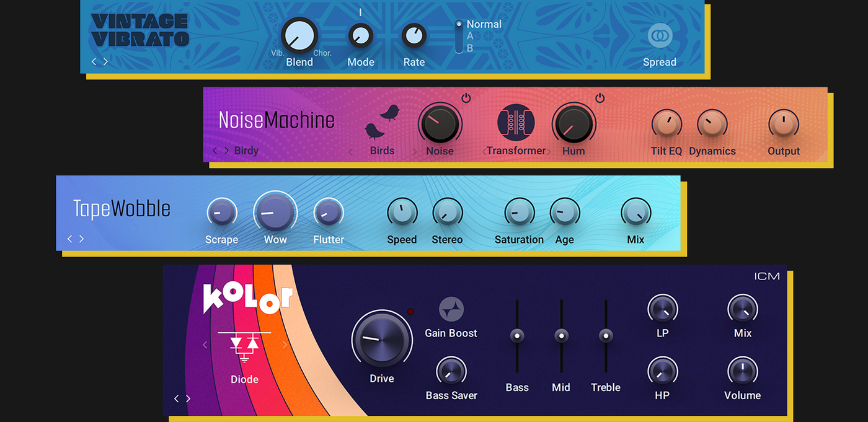Click the Speed knob in TapeWobble
Viewport: 868px width, 422px height.
point(402,213)
